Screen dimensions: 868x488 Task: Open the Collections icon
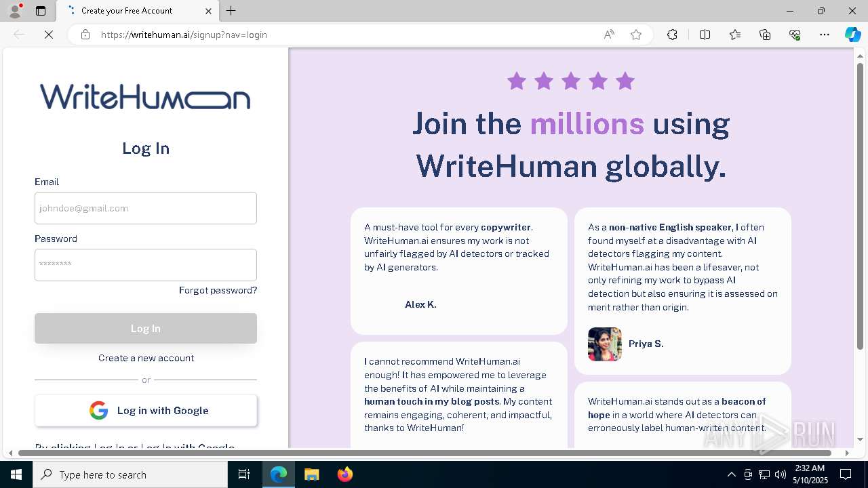click(x=765, y=35)
